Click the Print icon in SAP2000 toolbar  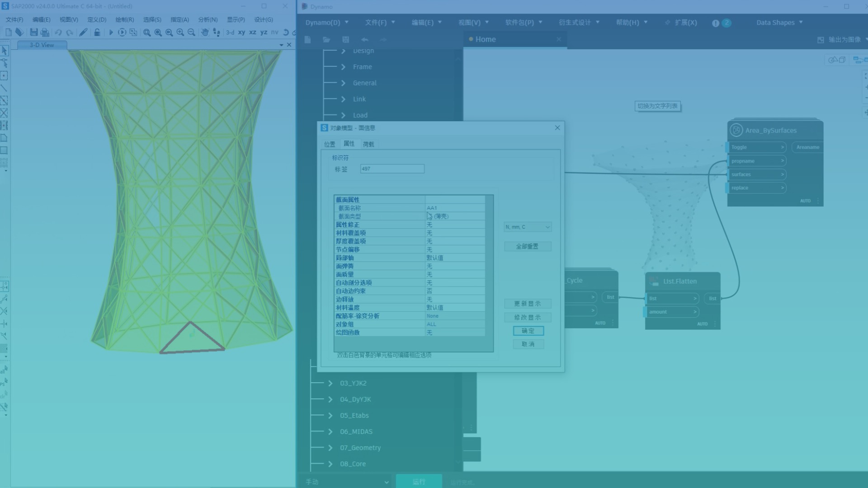point(45,32)
